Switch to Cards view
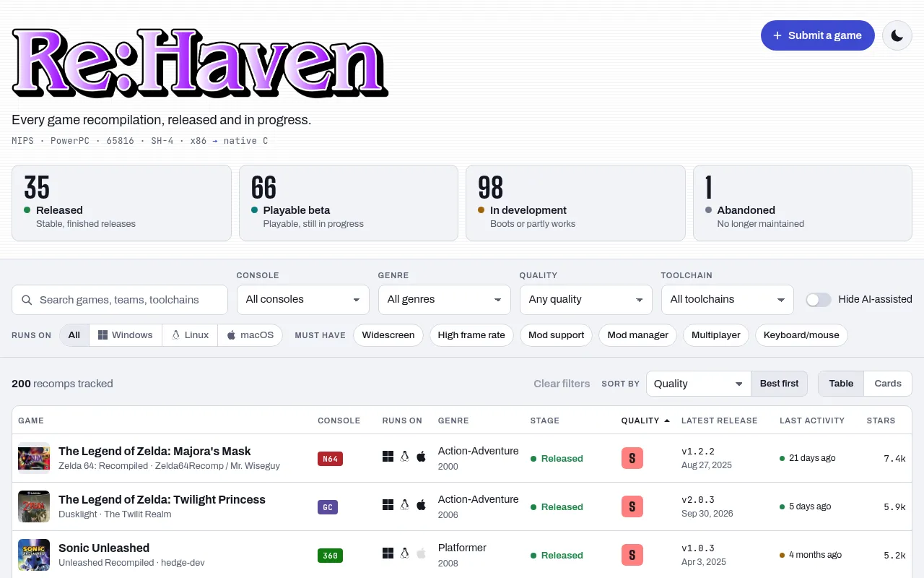Image resolution: width=924 pixels, height=578 pixels. (x=888, y=384)
